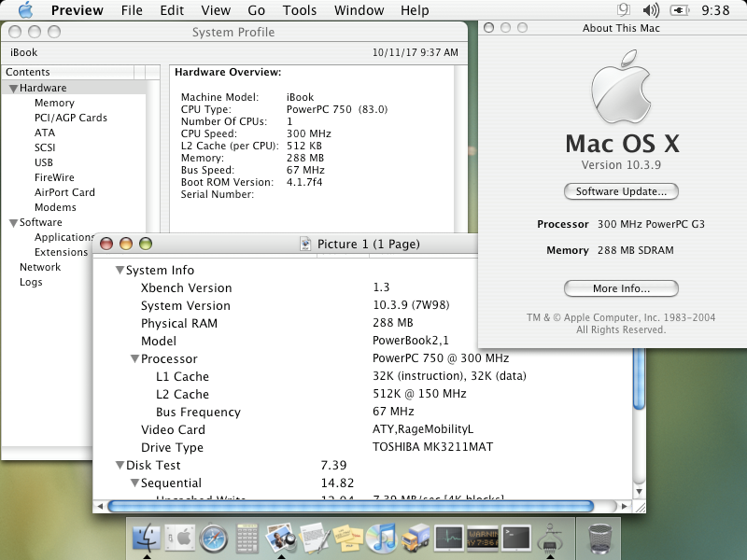Viewport: 747px width, 560px height.
Task: Open the Trash in the Dock
Action: point(599,539)
